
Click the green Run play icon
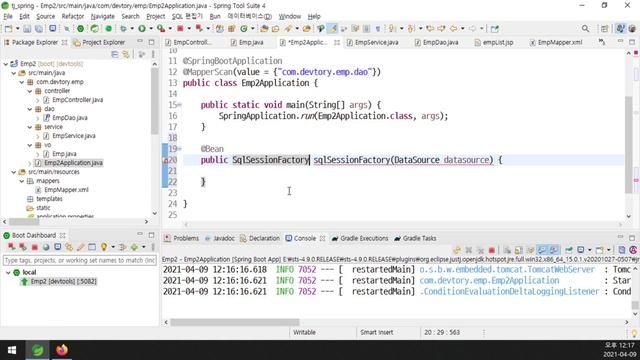pos(142,29)
